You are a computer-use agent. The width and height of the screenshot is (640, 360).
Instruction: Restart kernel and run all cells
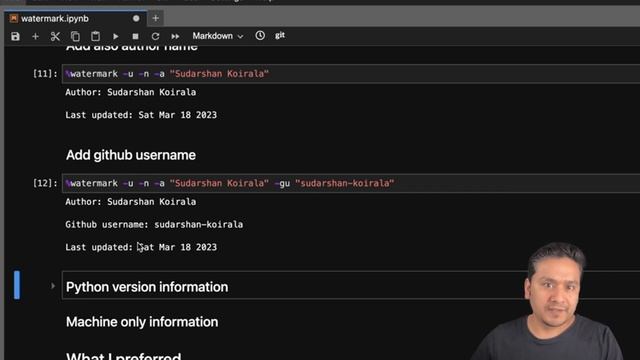pos(175,36)
